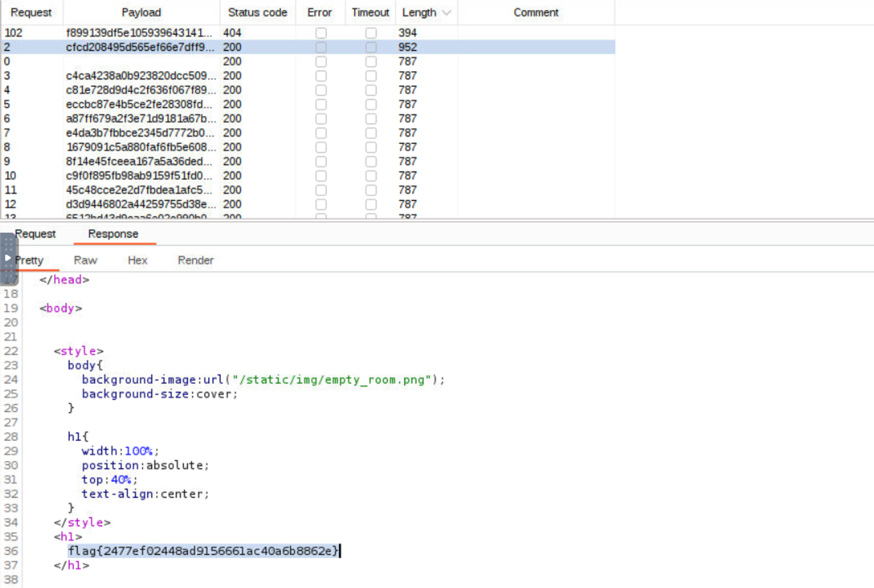Toggle the Length column sort arrow
Image resolution: width=874 pixels, height=588 pixels.
coord(447,13)
